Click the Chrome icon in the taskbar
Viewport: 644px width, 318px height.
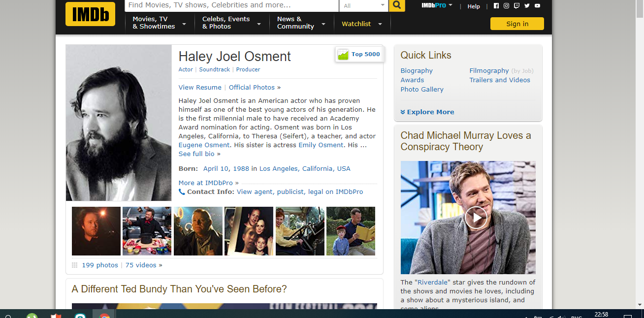coord(104,316)
